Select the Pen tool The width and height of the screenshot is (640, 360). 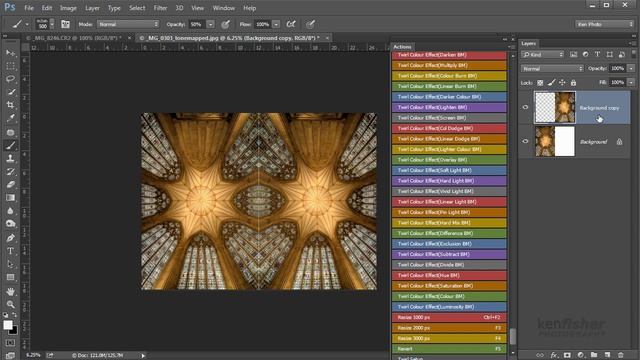point(11,238)
